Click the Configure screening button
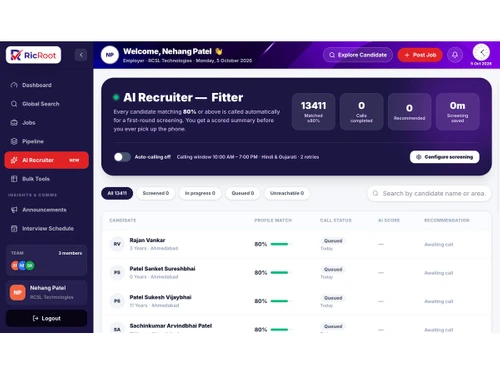This screenshot has height=375, width=500. [x=445, y=157]
